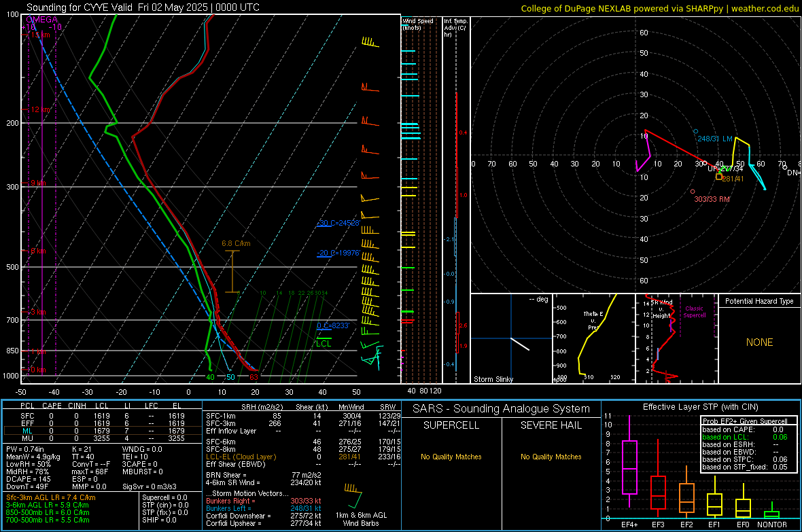Click the SEVERE HAIL column heading

click(551, 425)
